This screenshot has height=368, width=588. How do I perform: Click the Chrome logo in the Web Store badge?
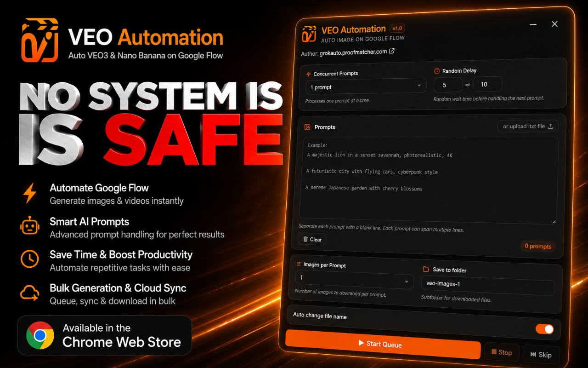click(x=40, y=335)
